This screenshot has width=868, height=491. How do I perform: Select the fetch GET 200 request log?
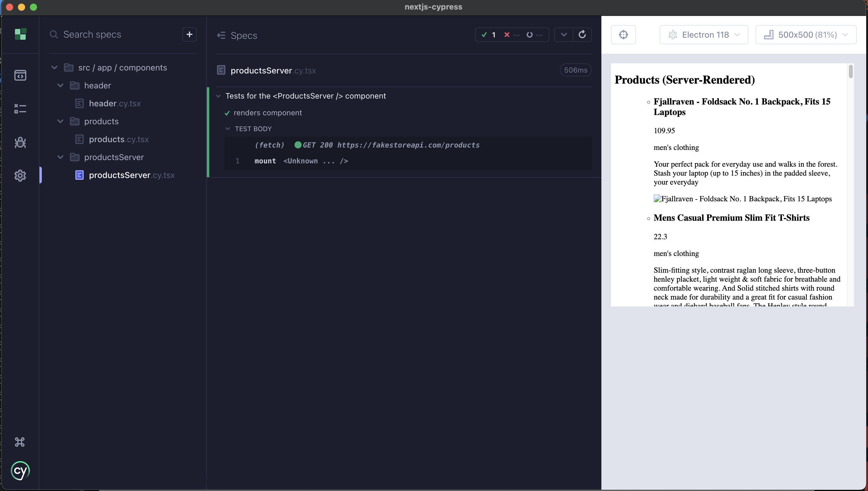pos(408,145)
